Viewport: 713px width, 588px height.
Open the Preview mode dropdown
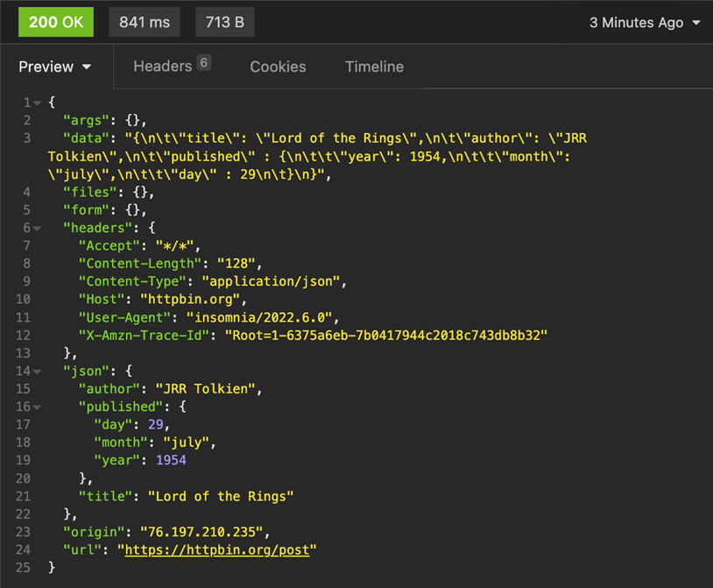point(56,67)
